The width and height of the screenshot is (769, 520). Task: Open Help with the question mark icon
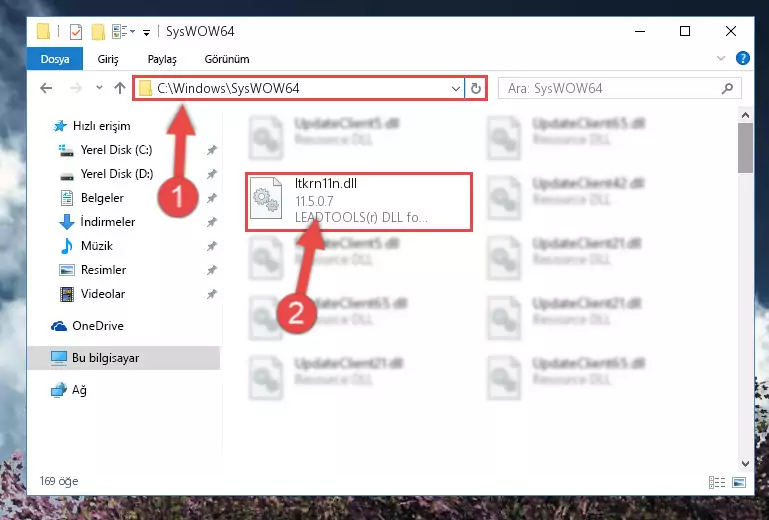tap(743, 58)
